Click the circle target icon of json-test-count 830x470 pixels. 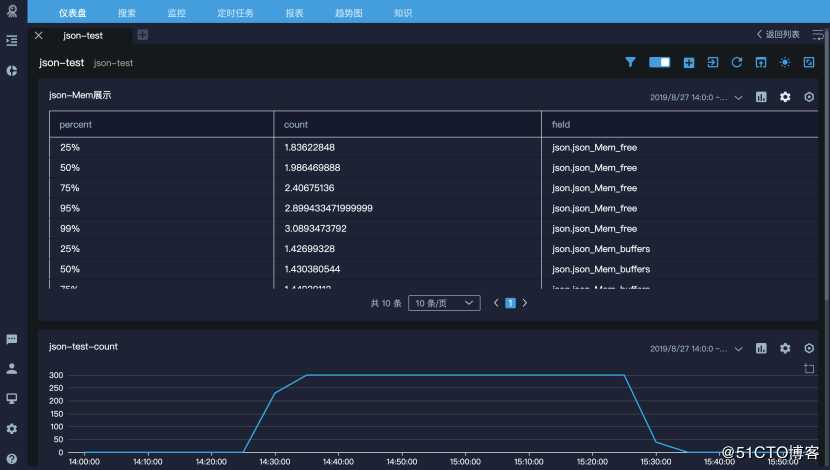tap(809, 348)
